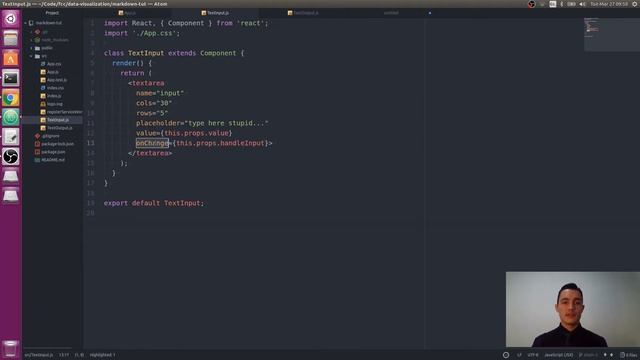Screen dimensions: 640x360
Task: Click the LF line ending selector
Action: pyautogui.click(x=519, y=355)
